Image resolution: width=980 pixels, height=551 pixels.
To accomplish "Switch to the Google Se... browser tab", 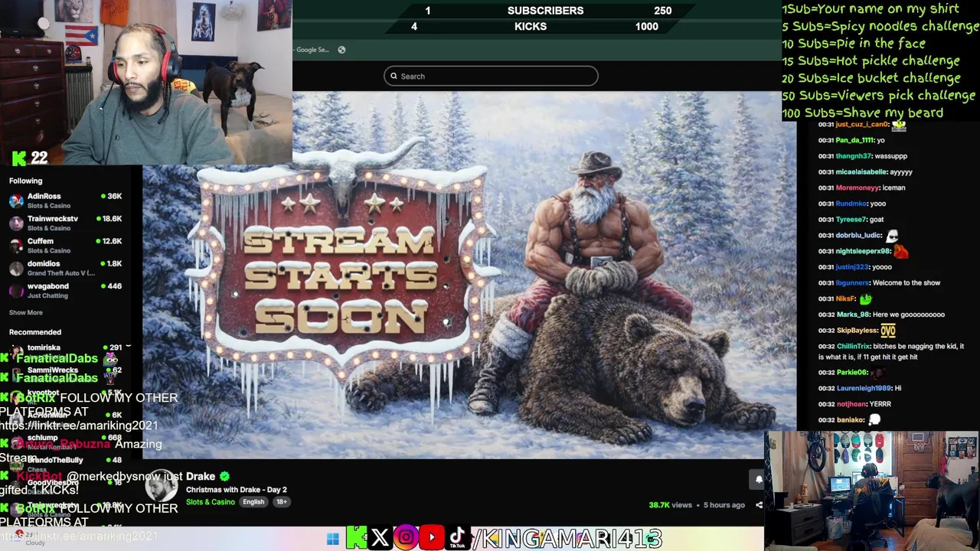I will [x=311, y=50].
